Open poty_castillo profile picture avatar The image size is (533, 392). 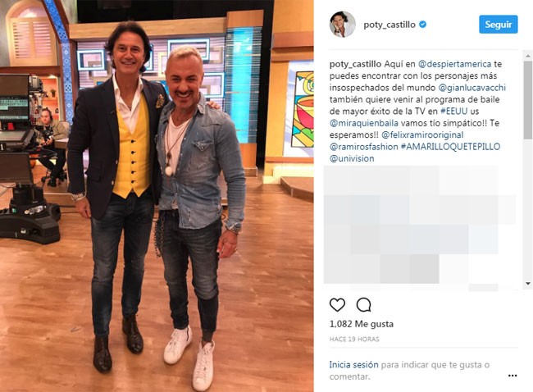coord(342,25)
